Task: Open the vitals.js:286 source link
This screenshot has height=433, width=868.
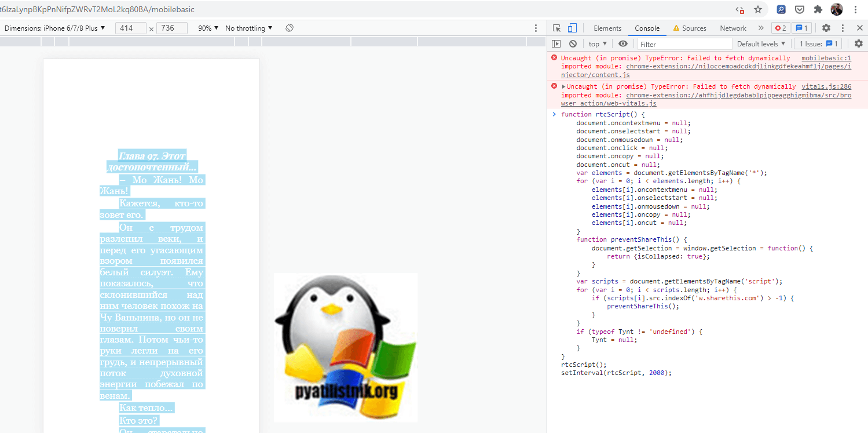Action: [826, 86]
